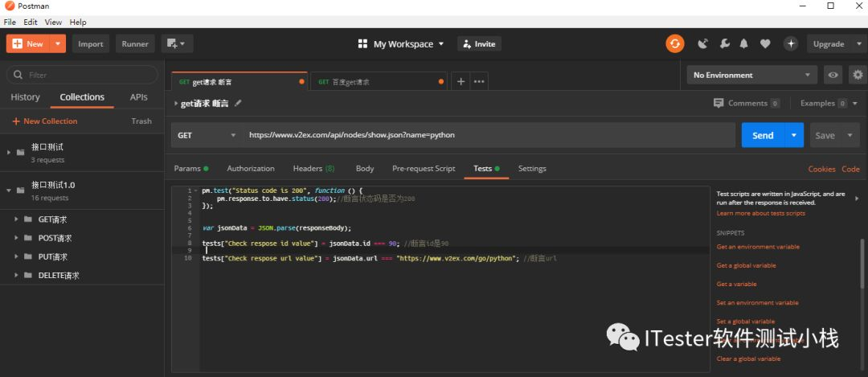Viewport: 868px width, 377px height.
Task: Click the PUT请求 folder icon
Action: pos(27,257)
